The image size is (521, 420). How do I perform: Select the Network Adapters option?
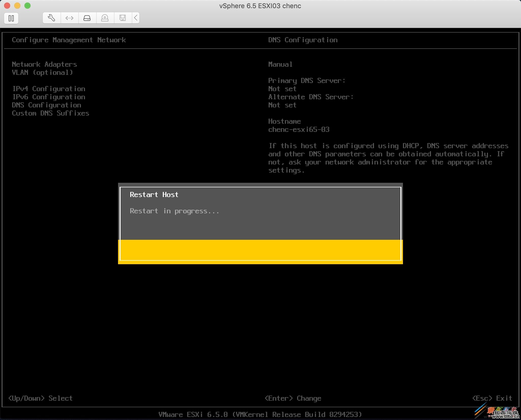coord(44,64)
